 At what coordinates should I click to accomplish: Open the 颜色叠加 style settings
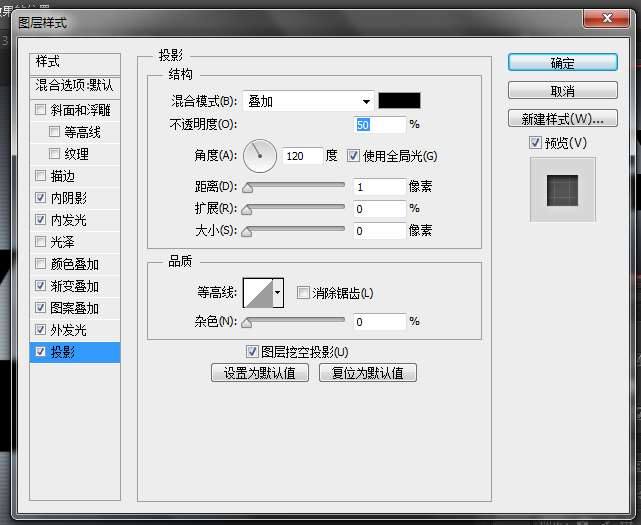click(74, 264)
